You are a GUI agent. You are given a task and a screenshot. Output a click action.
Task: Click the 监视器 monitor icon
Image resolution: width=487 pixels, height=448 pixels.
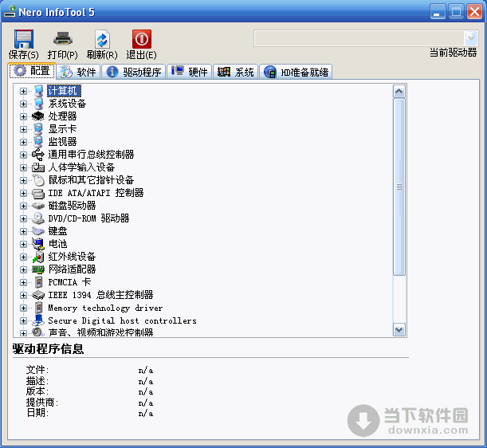tap(38, 142)
